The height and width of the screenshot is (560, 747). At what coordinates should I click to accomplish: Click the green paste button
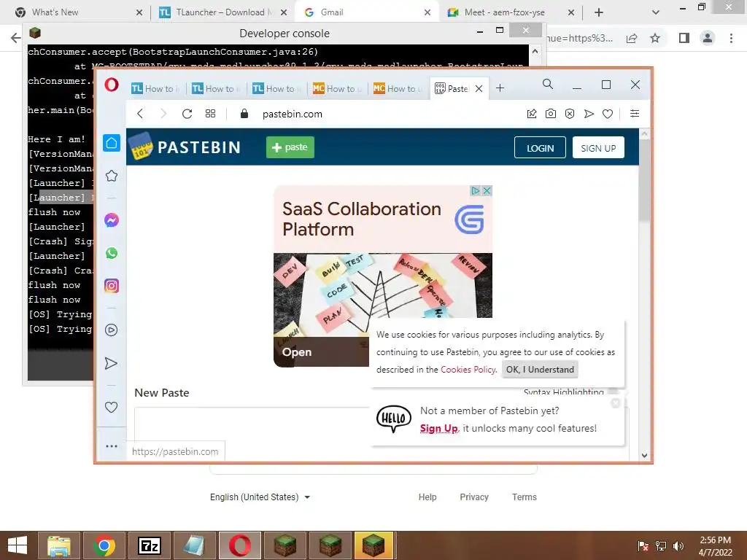click(290, 147)
